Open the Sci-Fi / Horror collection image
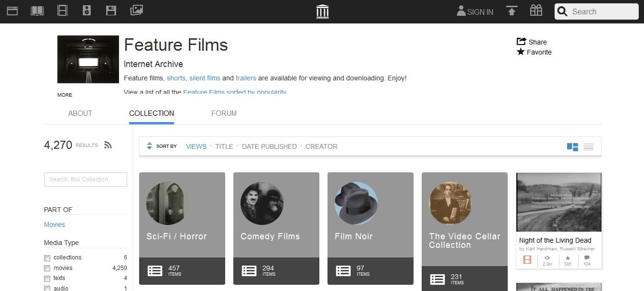 [167, 203]
